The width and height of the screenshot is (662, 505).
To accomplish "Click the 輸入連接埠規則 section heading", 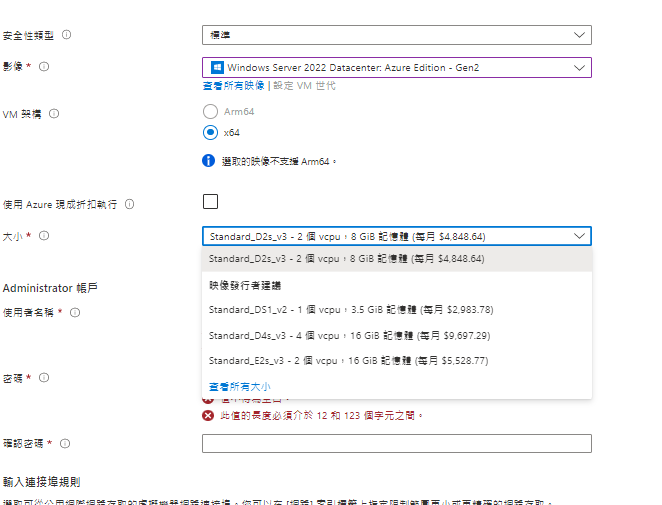I will 41,482.
